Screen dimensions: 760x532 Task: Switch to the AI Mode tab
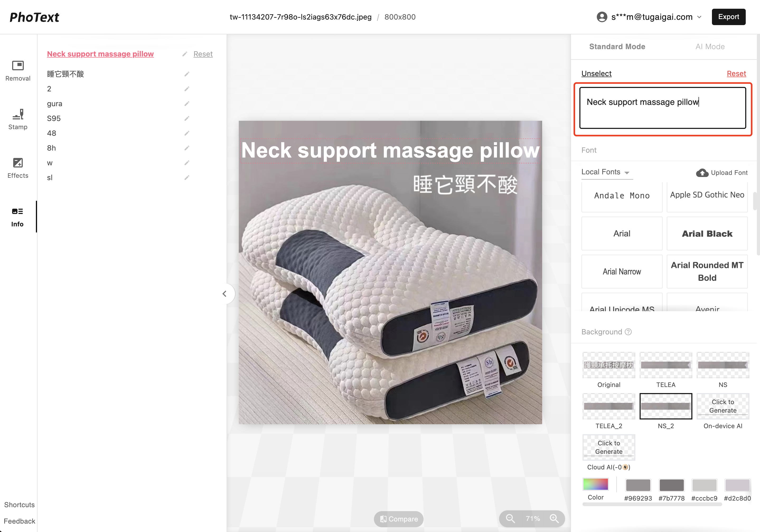pos(710,47)
